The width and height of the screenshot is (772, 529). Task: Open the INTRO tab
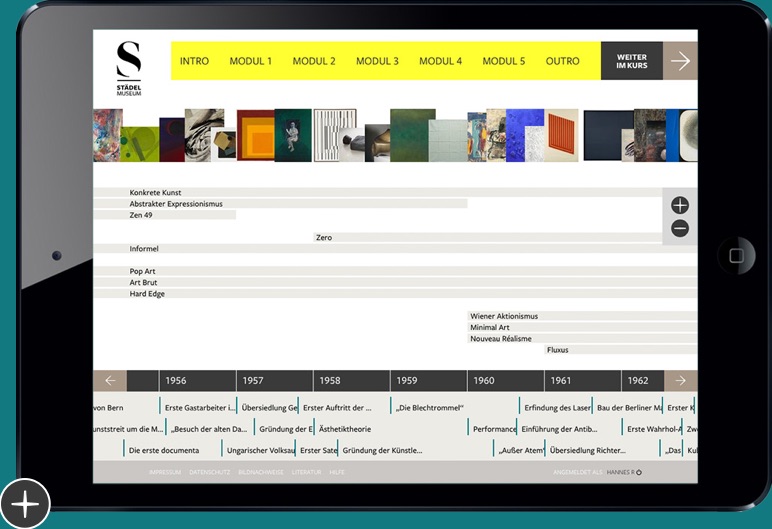click(194, 61)
